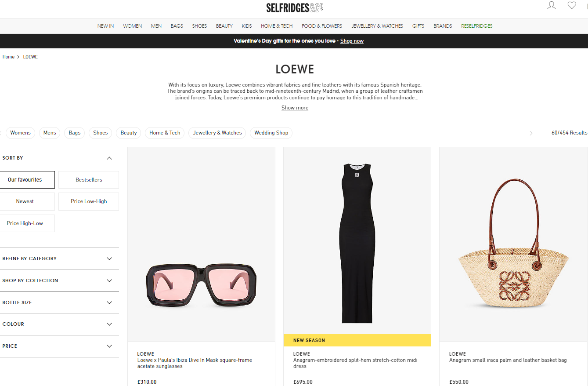Sort by Price Low-High
The width and height of the screenshot is (588, 386).
89,201
